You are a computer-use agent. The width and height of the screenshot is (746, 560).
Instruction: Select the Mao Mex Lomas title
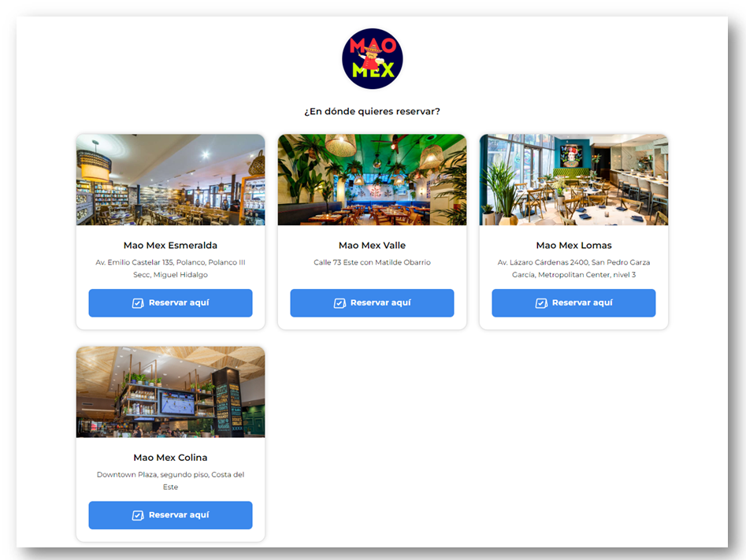click(573, 246)
